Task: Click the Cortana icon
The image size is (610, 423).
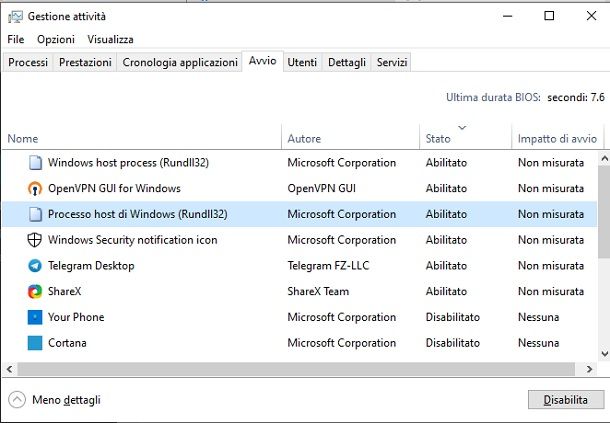Action: 35,343
